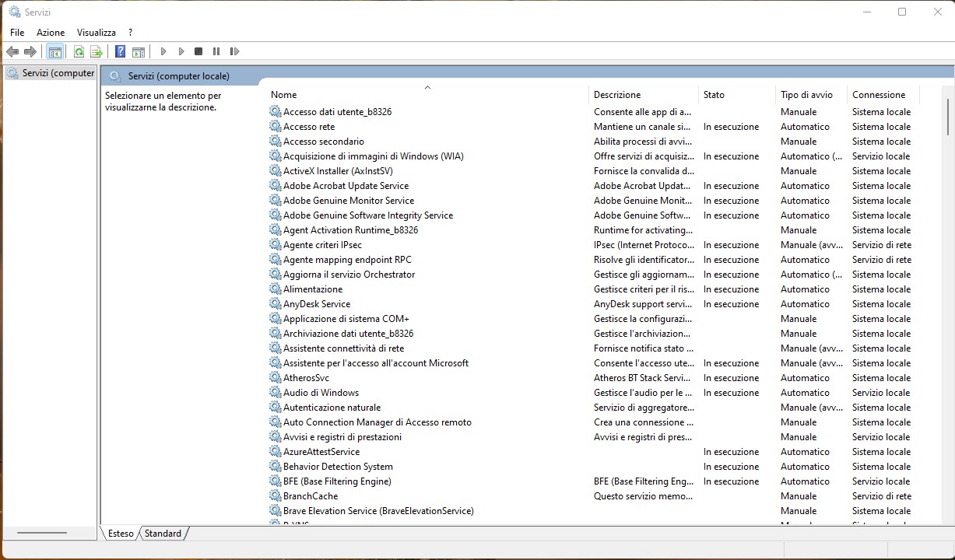Click the gear icon beside Accesso rete
This screenshot has height=560, width=955.
[x=275, y=127]
